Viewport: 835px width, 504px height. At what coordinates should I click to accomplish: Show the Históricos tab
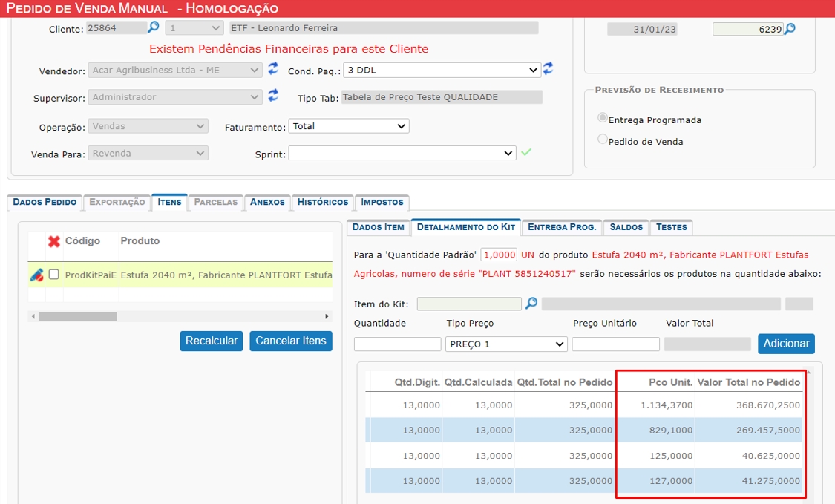(323, 203)
